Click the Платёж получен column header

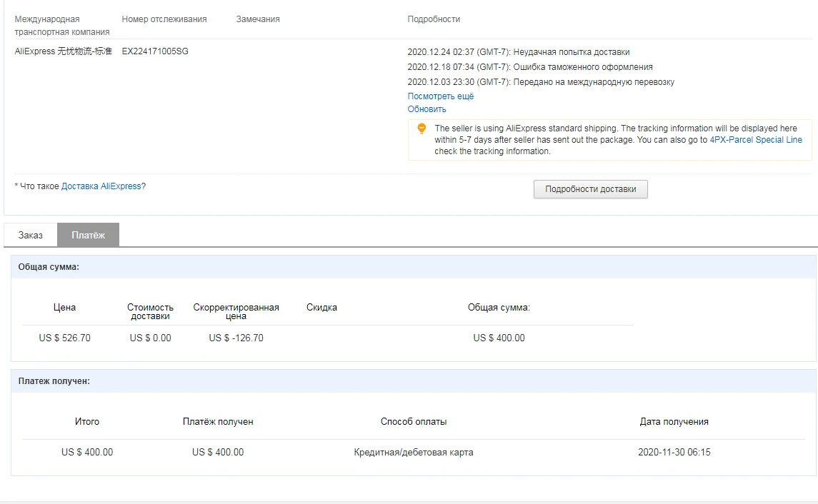point(218,422)
